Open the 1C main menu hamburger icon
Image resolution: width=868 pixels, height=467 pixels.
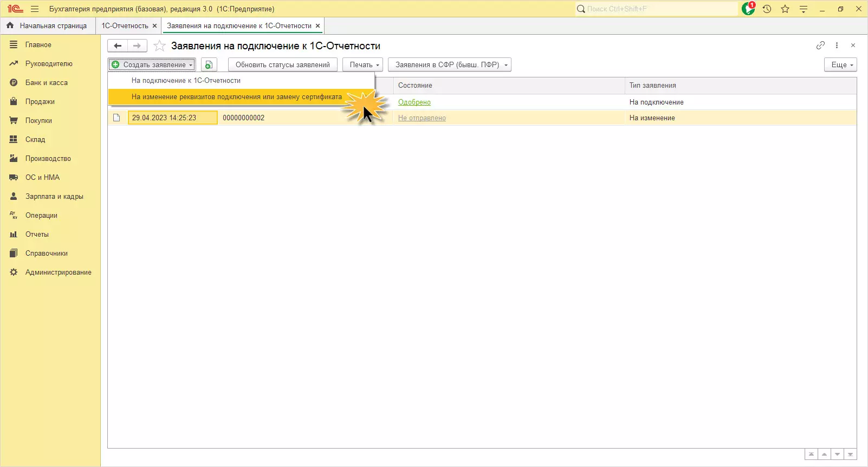pyautogui.click(x=35, y=9)
